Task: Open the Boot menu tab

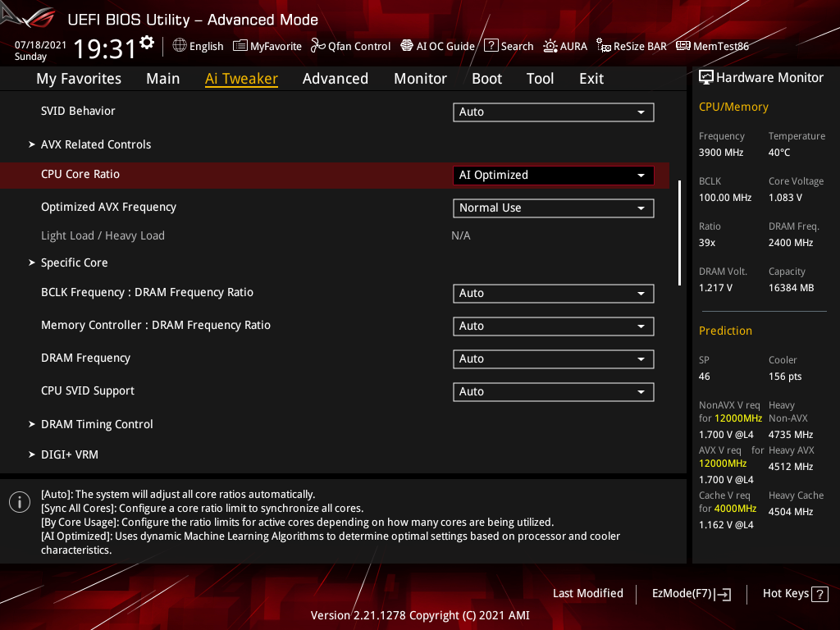Action: [486, 78]
